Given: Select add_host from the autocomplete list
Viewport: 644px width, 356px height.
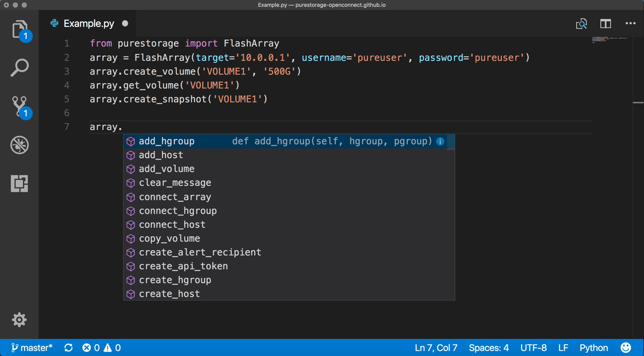Looking at the screenshot, I should tap(161, 155).
